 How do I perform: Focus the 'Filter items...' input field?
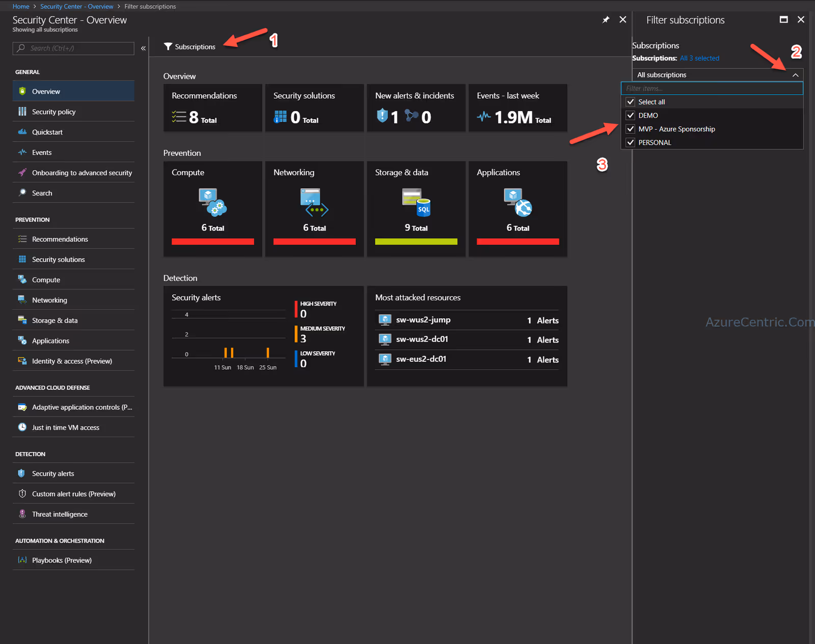tap(712, 88)
